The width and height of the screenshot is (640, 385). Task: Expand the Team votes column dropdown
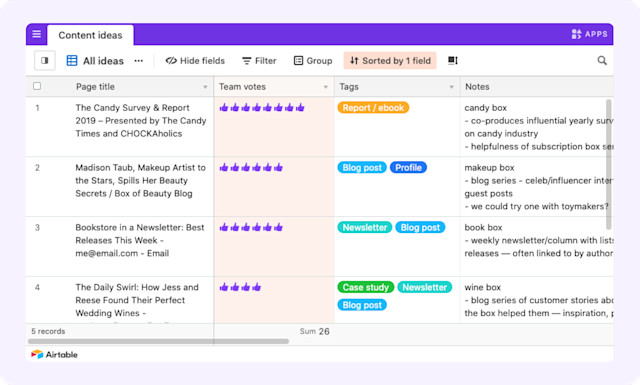[x=326, y=87]
